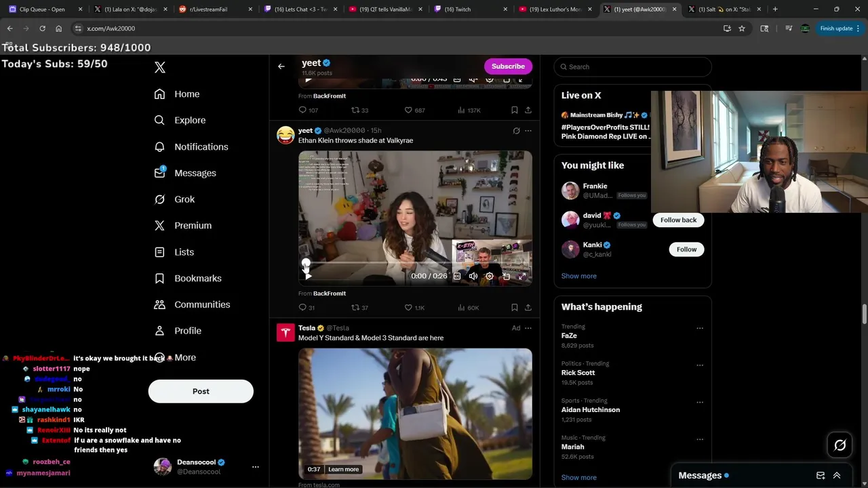
Task: Open more options on the Tesla ad
Action: point(528,328)
